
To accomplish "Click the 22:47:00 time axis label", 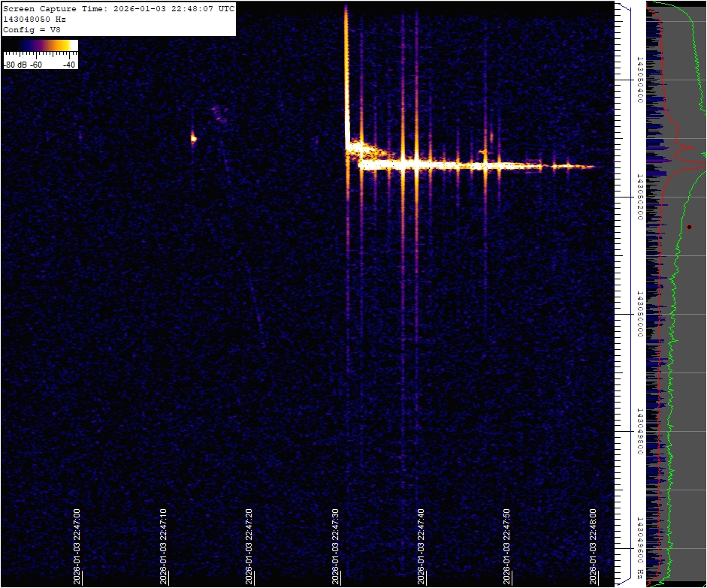I will click(x=77, y=546).
